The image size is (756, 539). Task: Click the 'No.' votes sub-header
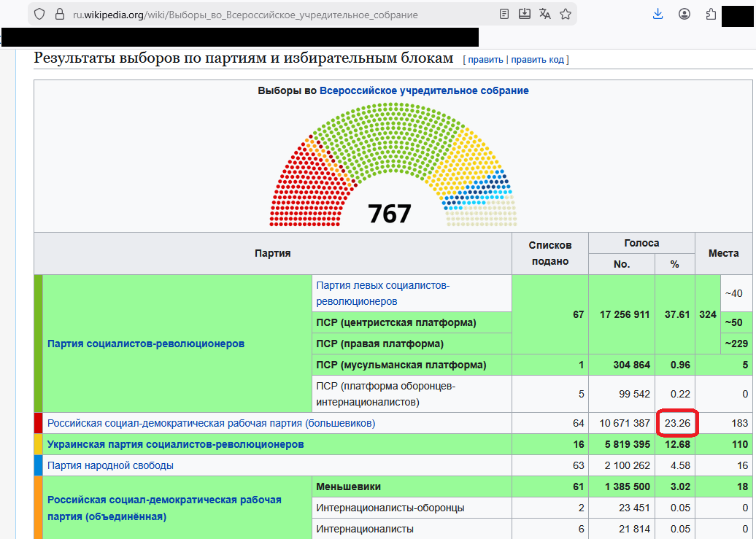(x=622, y=264)
